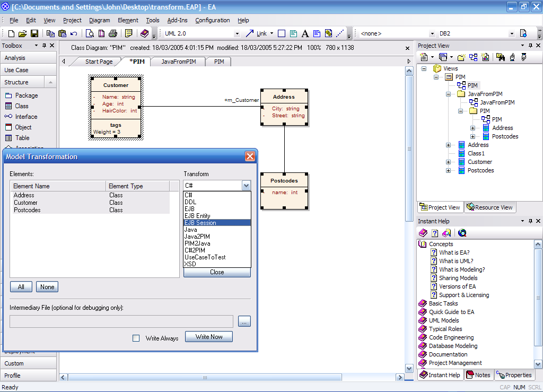Screen dimensions: 543x392
Task: Click the globe search icon in Instant Help
Action: (x=462, y=233)
